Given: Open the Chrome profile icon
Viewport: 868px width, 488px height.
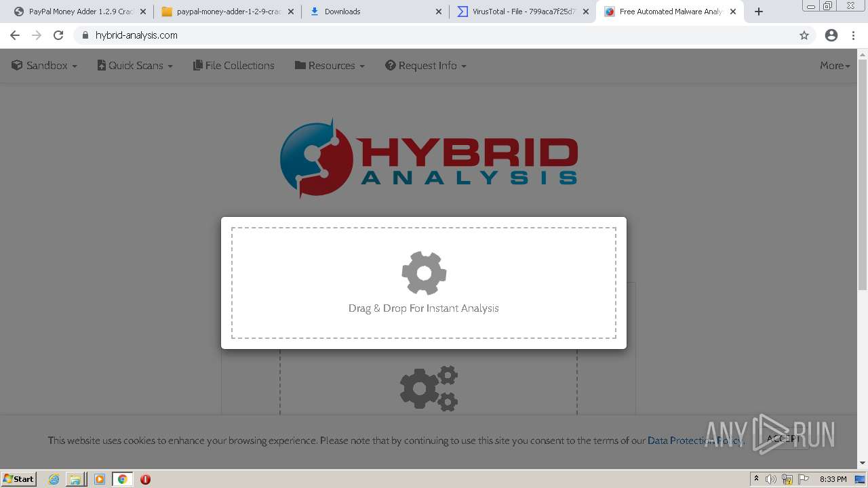Looking at the screenshot, I should click(831, 35).
